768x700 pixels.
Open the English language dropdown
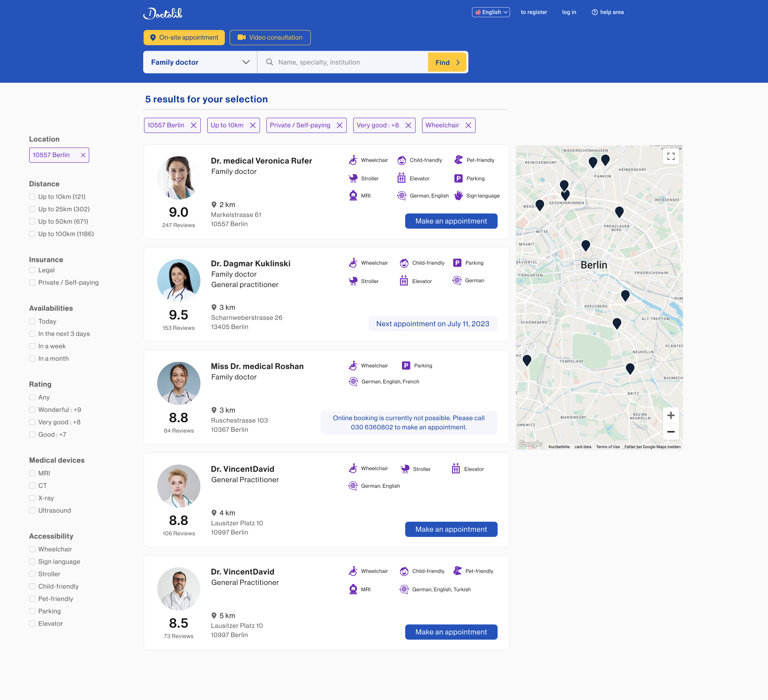tap(491, 12)
